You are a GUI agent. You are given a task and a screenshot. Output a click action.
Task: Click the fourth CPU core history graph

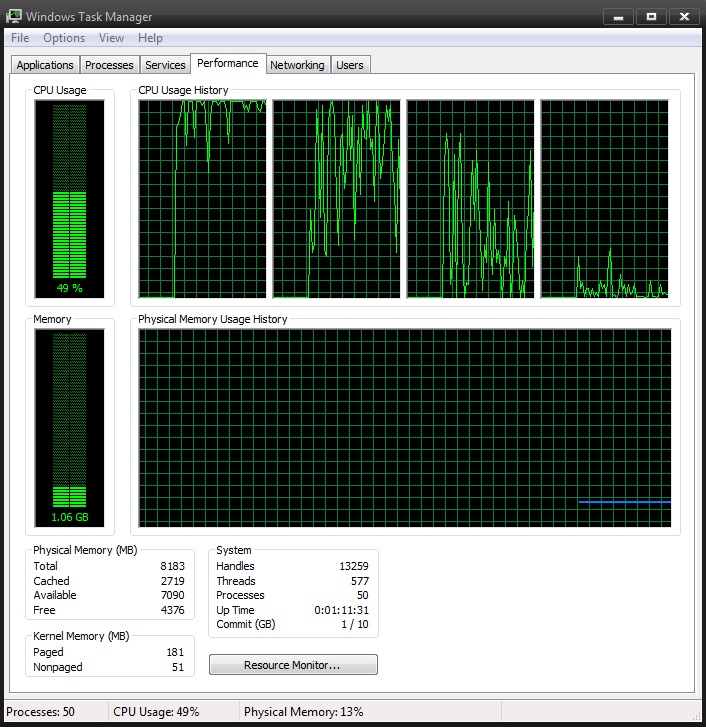pyautogui.click(x=604, y=199)
